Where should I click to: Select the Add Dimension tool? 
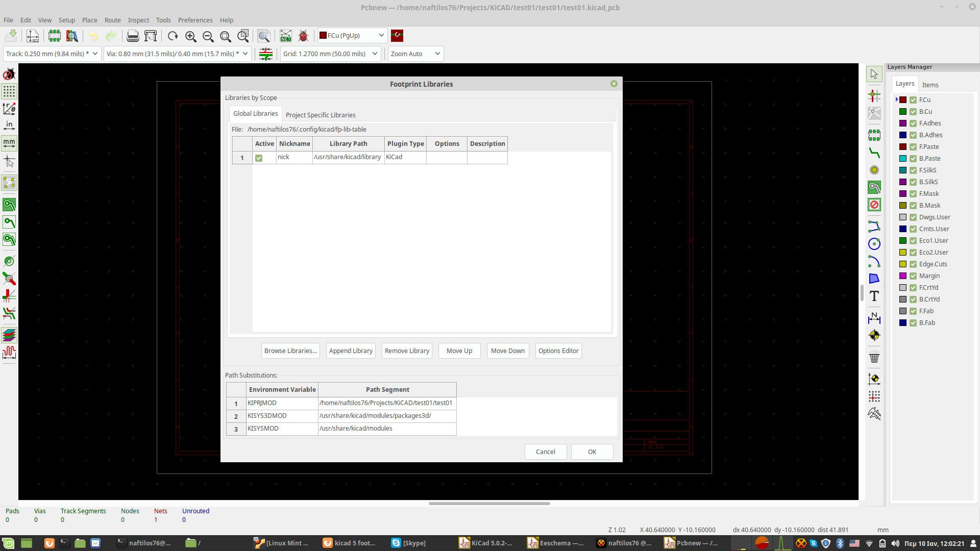pos(874,318)
